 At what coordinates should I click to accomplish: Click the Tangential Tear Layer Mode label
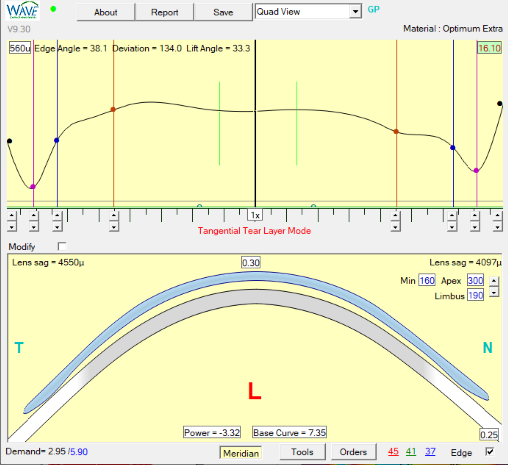pos(254,231)
